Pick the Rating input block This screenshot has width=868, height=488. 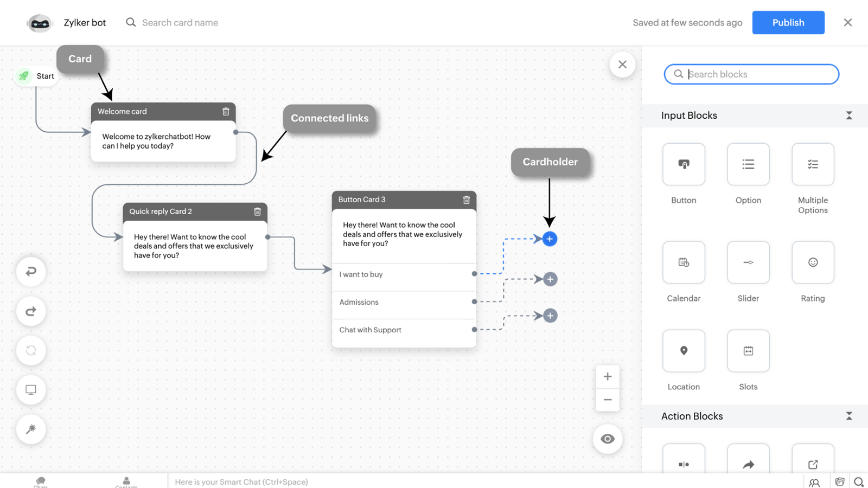(813, 262)
